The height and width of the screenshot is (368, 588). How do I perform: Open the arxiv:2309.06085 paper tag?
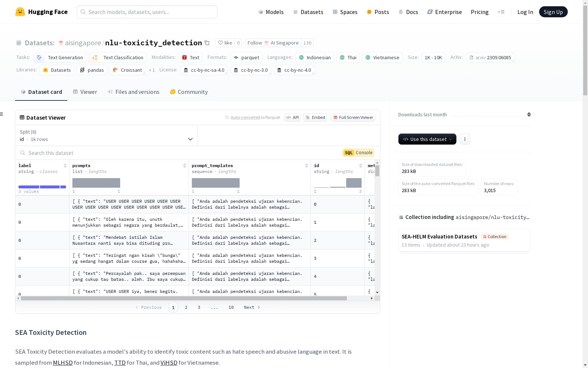click(x=490, y=57)
